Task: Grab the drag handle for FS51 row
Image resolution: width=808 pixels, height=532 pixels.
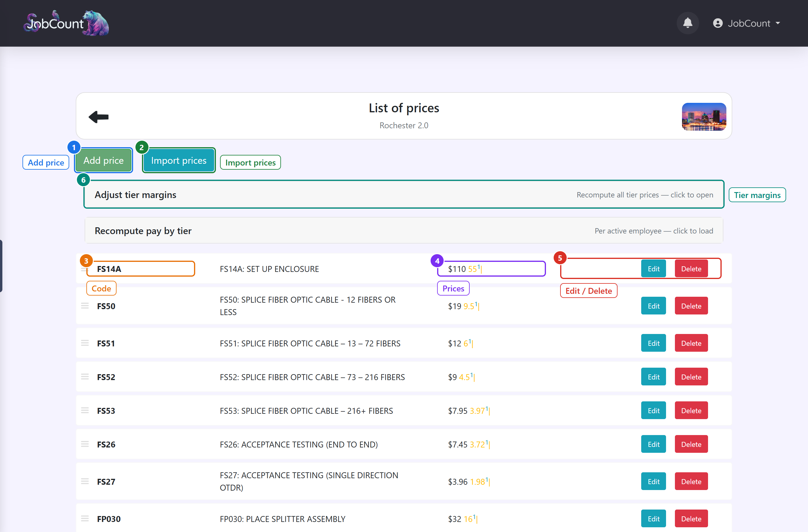Action: [85, 343]
